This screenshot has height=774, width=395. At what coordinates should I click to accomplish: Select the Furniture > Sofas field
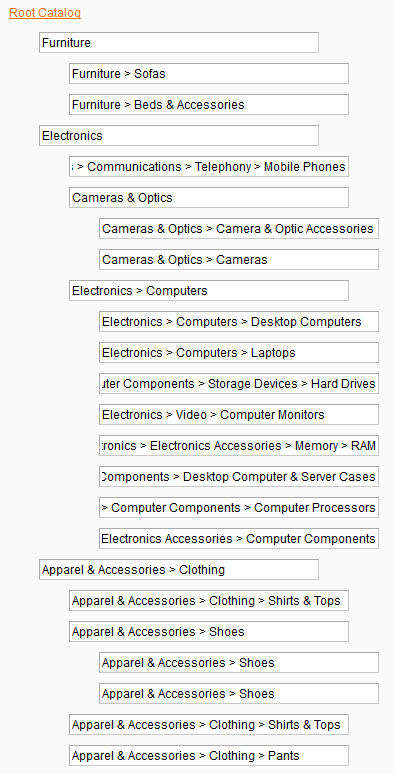click(209, 74)
